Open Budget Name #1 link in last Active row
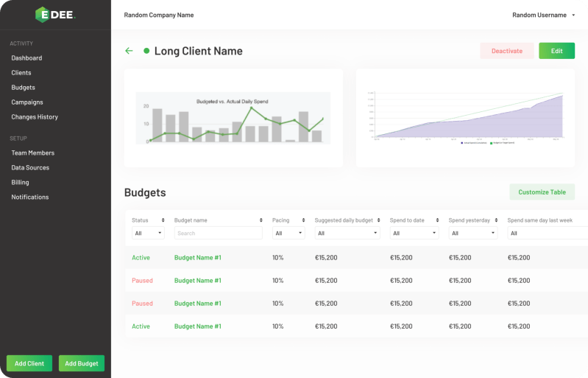 198,326
